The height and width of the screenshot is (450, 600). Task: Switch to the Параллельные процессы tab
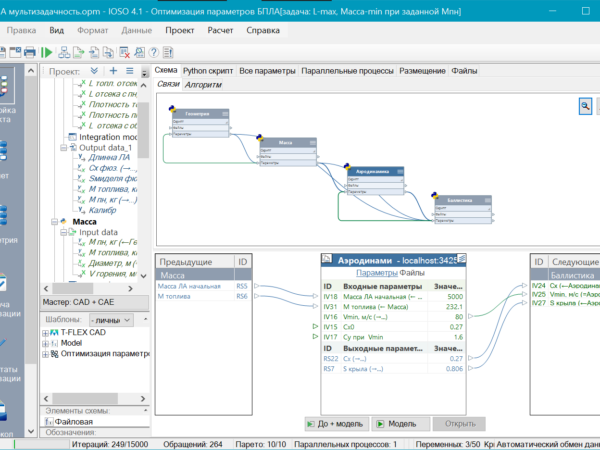pos(347,71)
